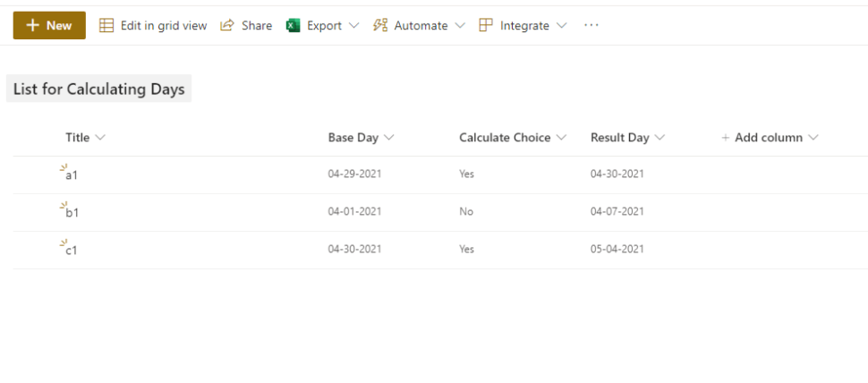This screenshot has height=383, width=868.
Task: Click the new-item glimmer icon on b1
Action: [x=64, y=205]
